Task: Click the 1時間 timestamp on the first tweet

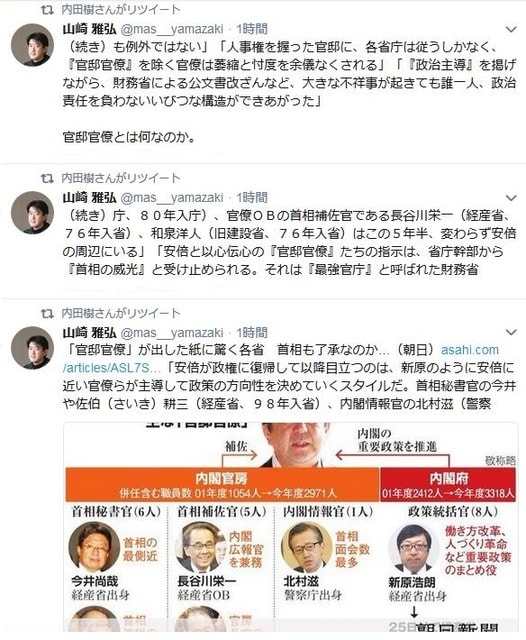Action: pos(252,29)
